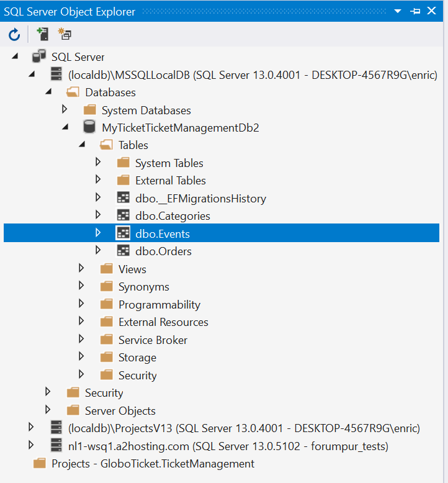Expand the Programmability folder

(81, 304)
